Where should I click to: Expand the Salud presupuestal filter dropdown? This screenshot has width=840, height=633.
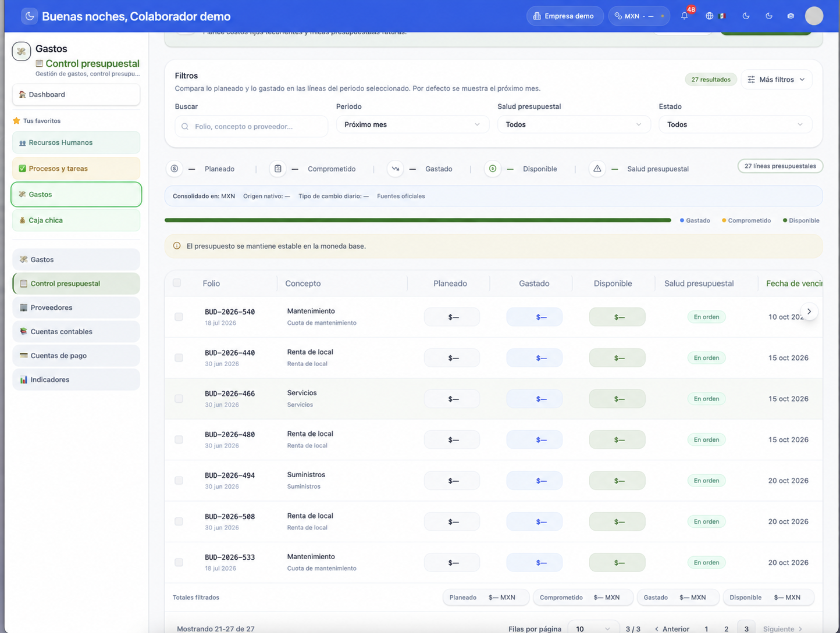pyautogui.click(x=574, y=124)
